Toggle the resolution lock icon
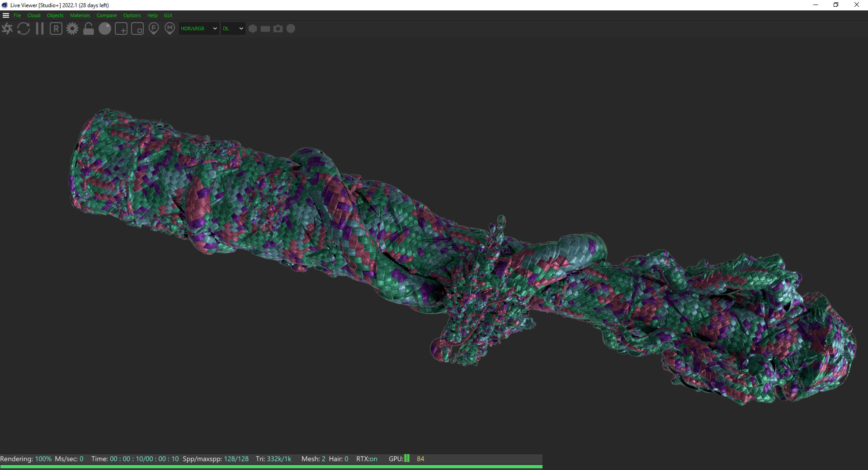Image resolution: width=868 pixels, height=470 pixels. (x=89, y=29)
